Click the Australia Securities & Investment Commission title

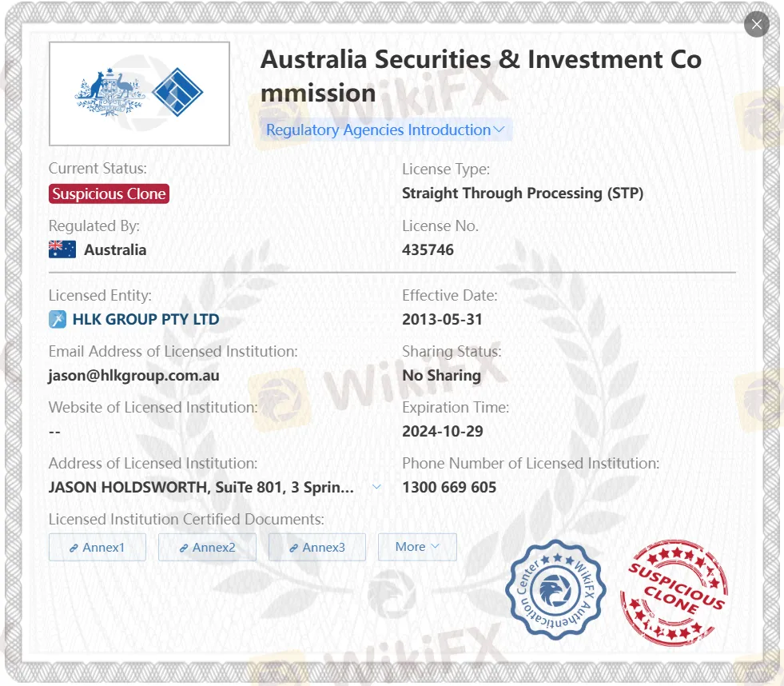pyautogui.click(x=480, y=76)
